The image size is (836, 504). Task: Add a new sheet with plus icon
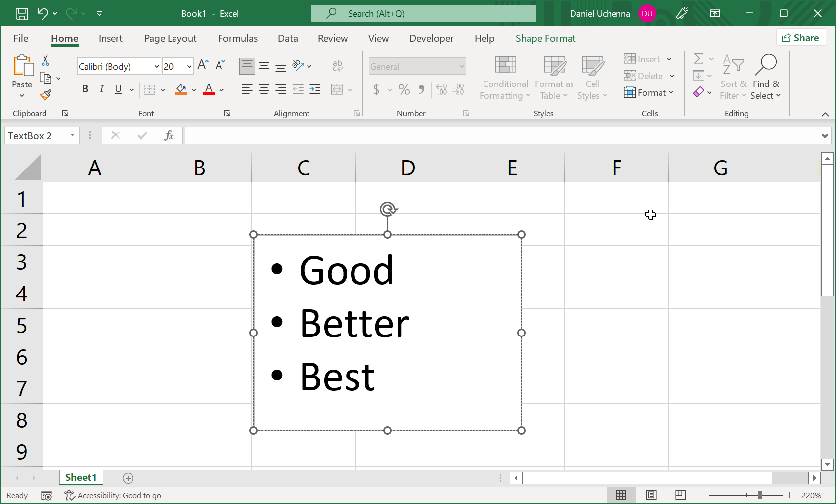pos(128,478)
